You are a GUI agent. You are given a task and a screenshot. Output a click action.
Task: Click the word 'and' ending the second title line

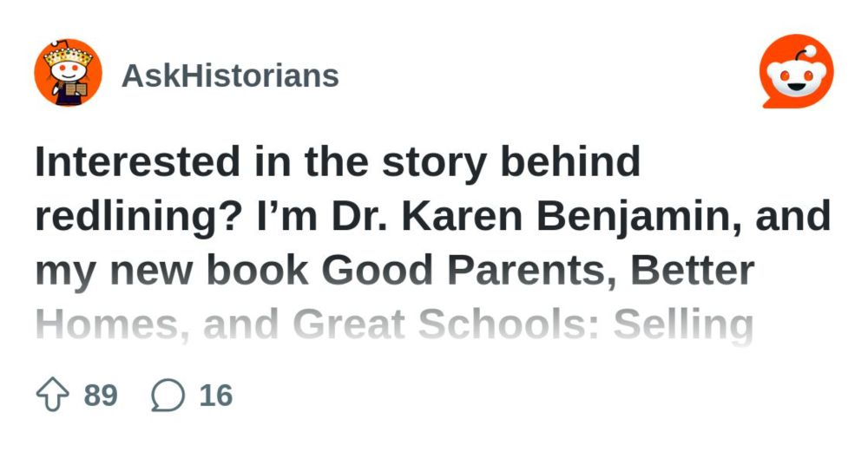tap(799, 218)
